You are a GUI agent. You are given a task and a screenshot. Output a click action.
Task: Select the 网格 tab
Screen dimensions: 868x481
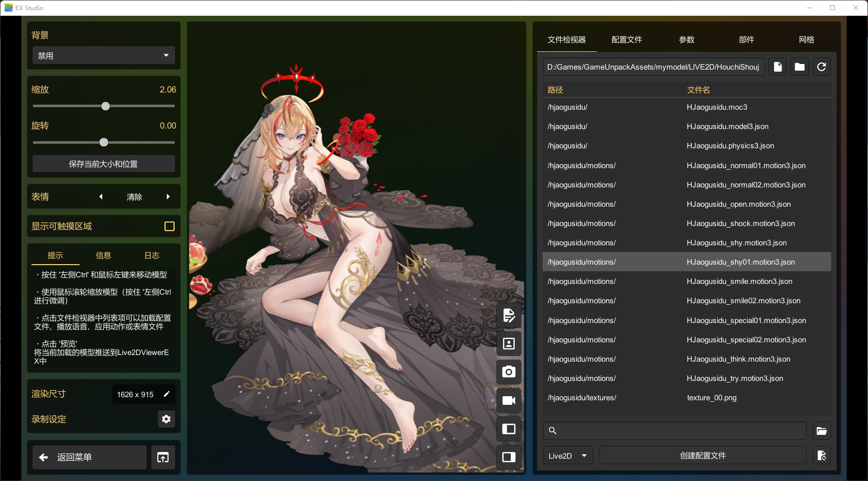click(807, 40)
